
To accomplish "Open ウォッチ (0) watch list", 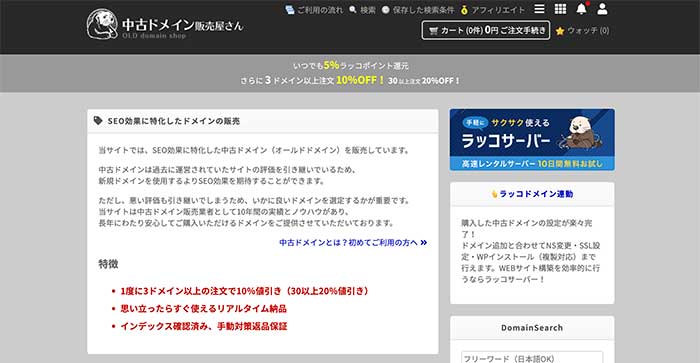I will click(x=588, y=31).
